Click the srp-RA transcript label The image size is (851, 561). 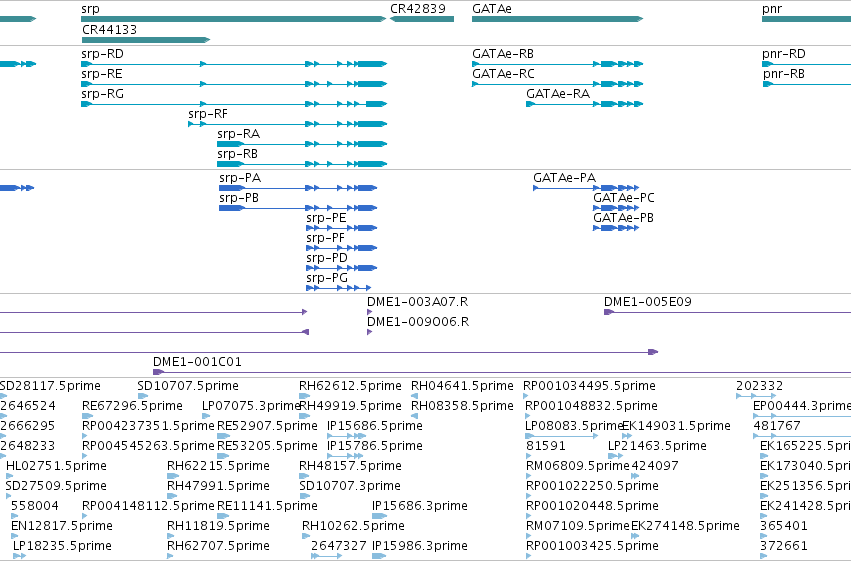tap(238, 133)
